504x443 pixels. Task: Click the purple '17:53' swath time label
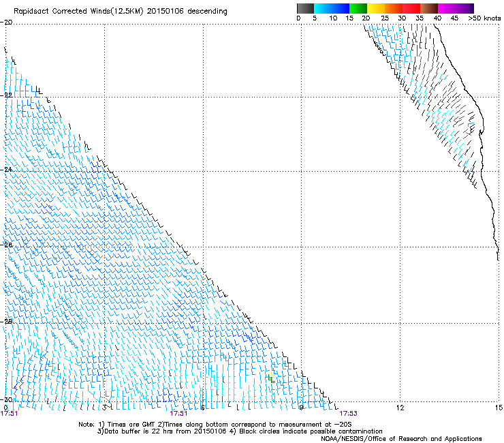(349, 414)
